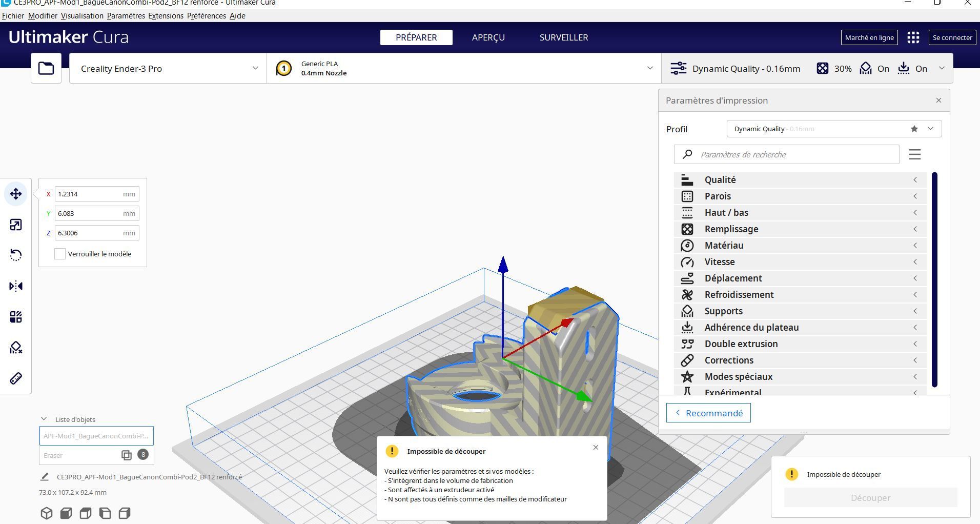Click the Se connecter button

click(x=952, y=37)
